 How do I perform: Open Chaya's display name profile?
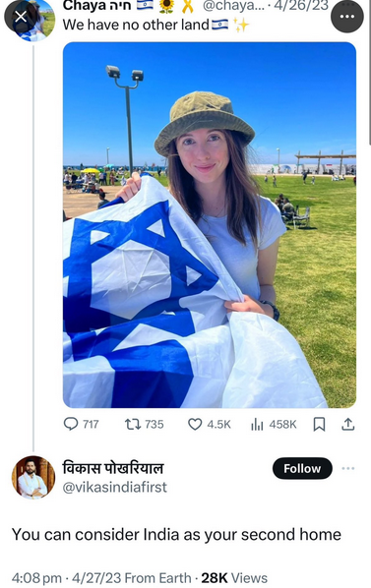click(x=96, y=6)
